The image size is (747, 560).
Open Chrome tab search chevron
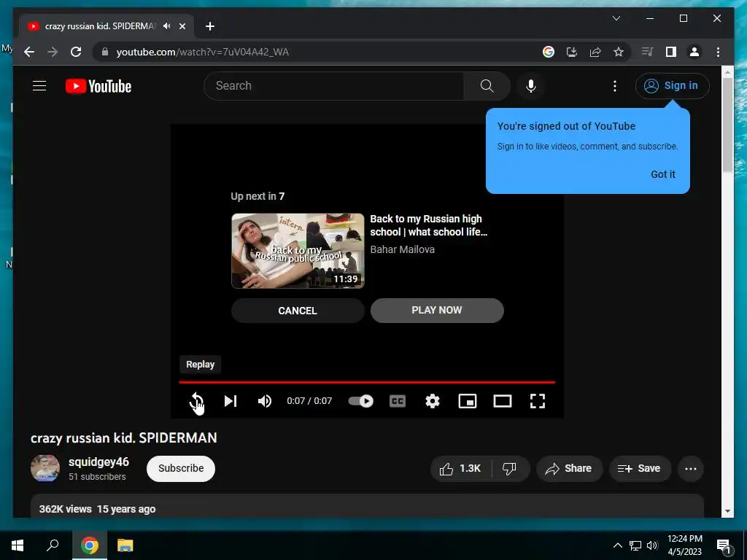616,18
